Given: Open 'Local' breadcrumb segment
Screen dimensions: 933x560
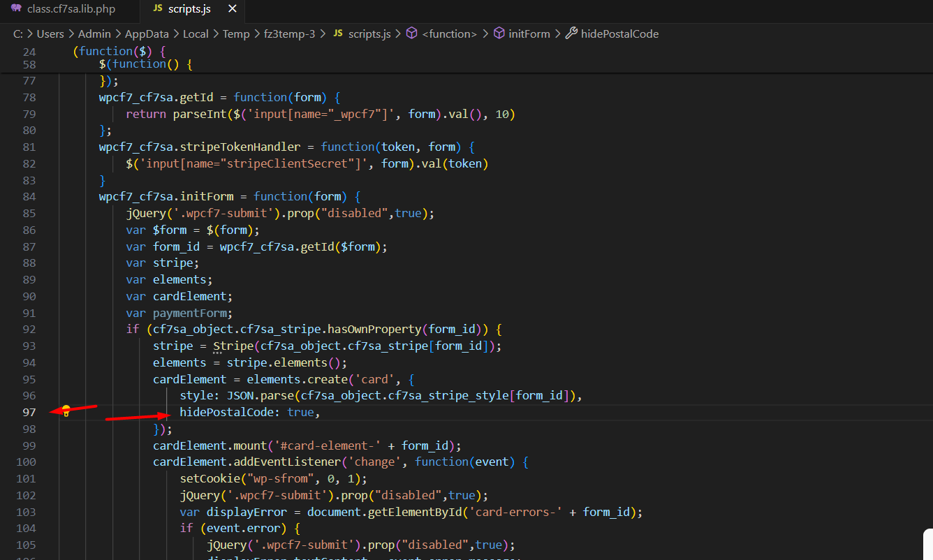Looking at the screenshot, I should pos(196,34).
